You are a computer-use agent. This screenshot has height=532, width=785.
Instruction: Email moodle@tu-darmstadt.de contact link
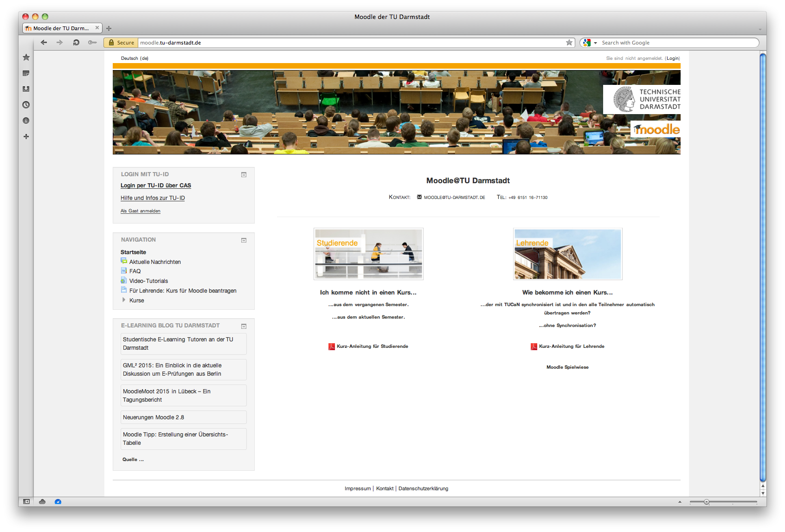click(x=454, y=198)
